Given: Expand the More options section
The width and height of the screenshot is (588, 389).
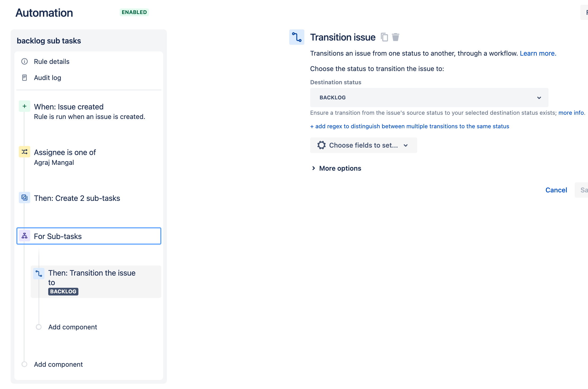Looking at the screenshot, I should pyautogui.click(x=340, y=168).
